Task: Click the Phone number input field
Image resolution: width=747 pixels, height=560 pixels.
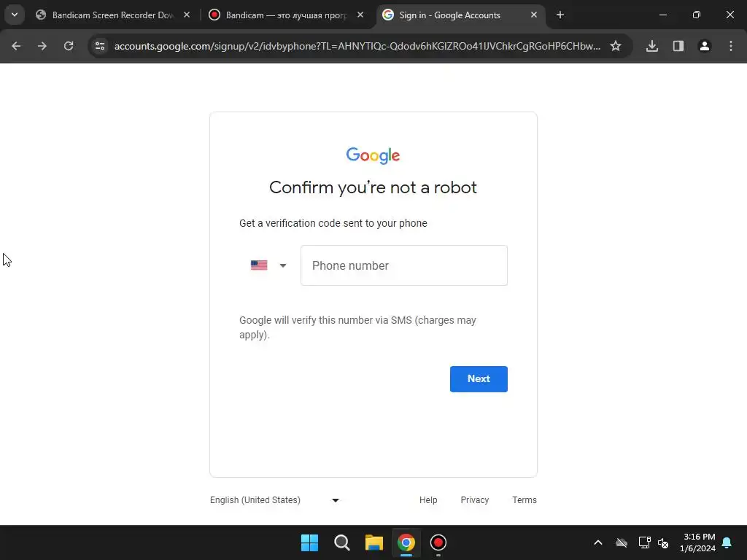Action: (x=404, y=265)
